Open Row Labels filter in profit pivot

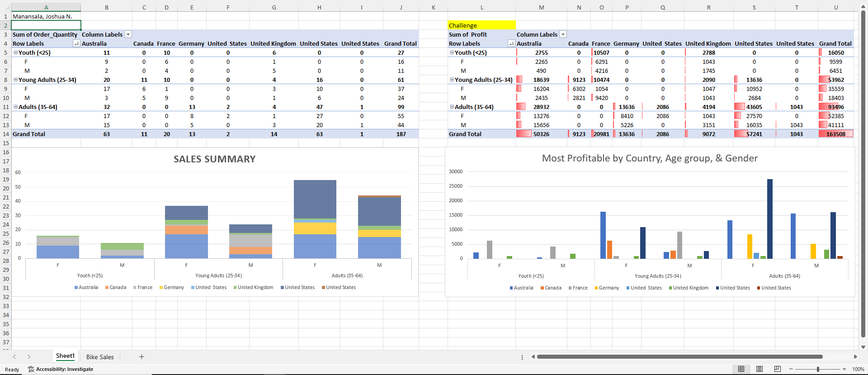511,43
